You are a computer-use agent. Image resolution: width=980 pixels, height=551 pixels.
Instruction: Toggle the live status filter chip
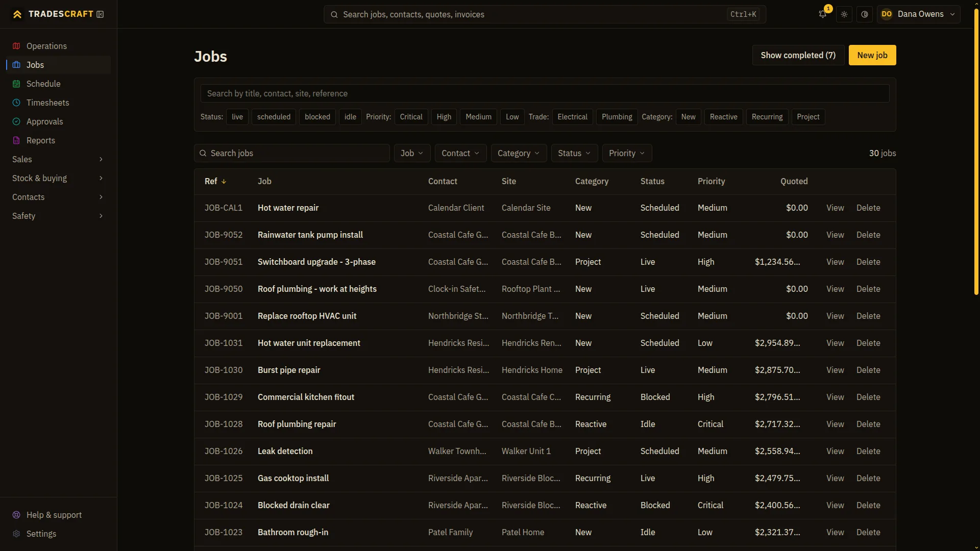237,117
